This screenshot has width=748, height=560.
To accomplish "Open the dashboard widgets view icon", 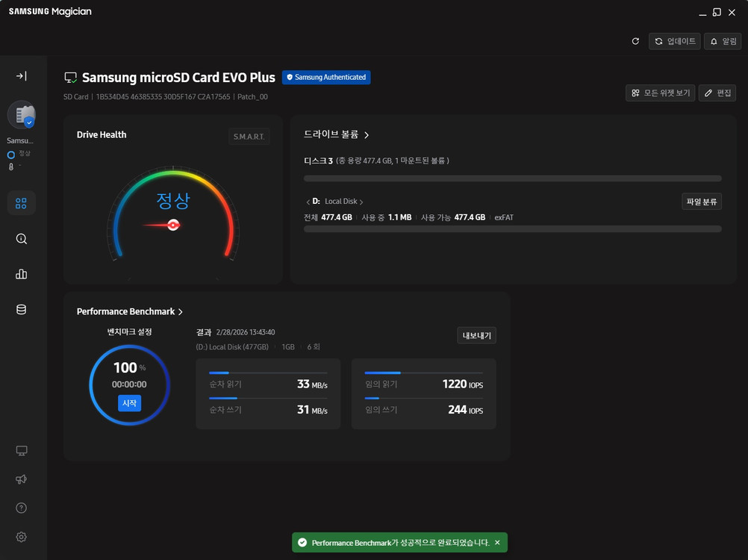I will (21, 203).
